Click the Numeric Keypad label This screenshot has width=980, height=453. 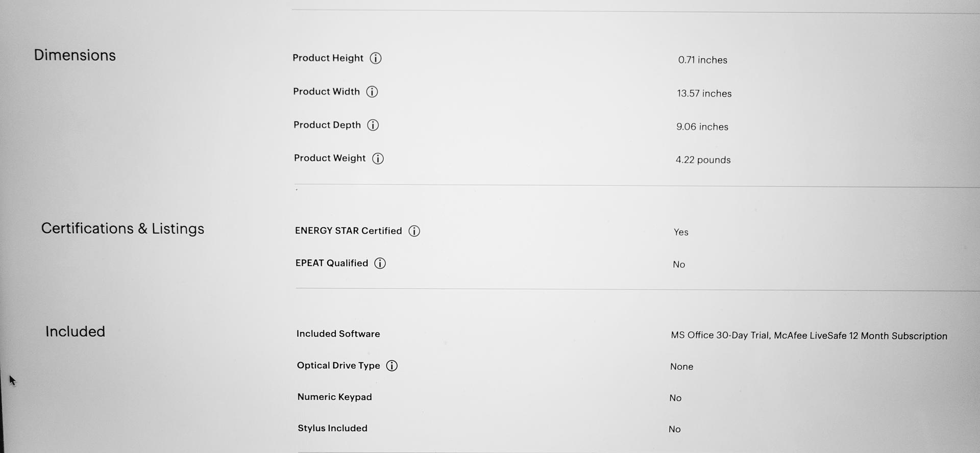pos(334,397)
